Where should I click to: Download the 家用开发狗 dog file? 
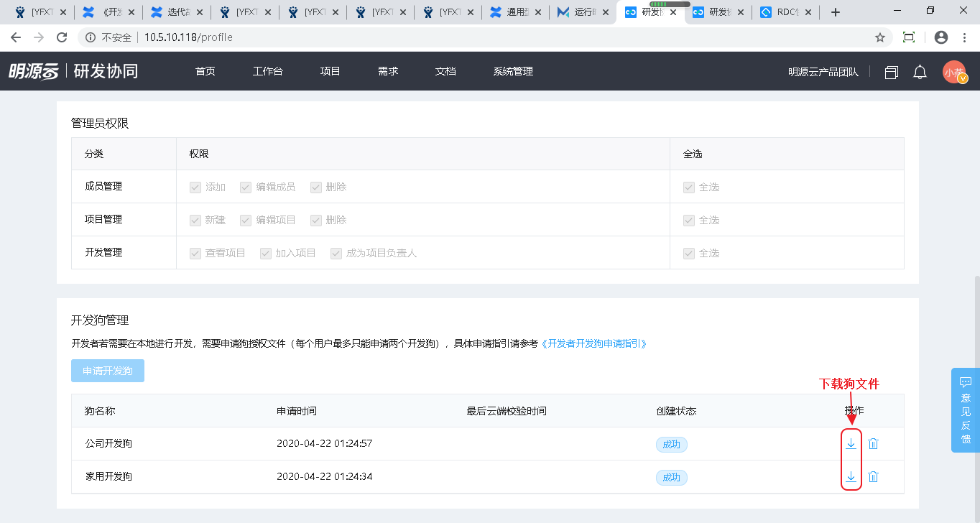pyautogui.click(x=851, y=477)
